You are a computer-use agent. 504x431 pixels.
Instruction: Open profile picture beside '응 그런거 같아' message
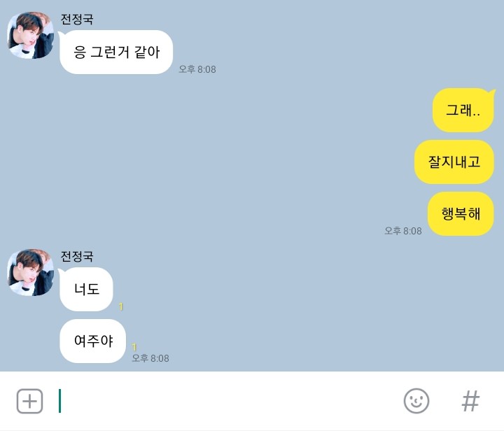click(31, 35)
